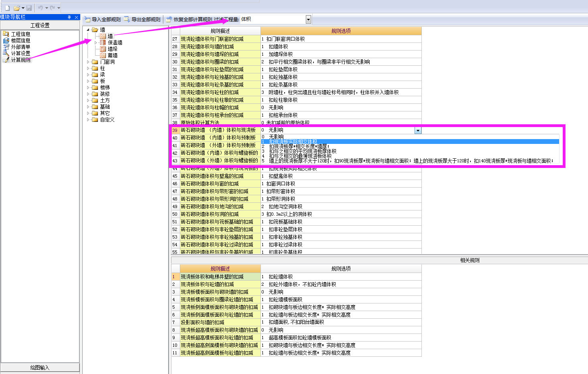Choose option 0 无影响 in dropdown list
Image resolution: width=588 pixels, height=374 pixels.
pos(410,137)
